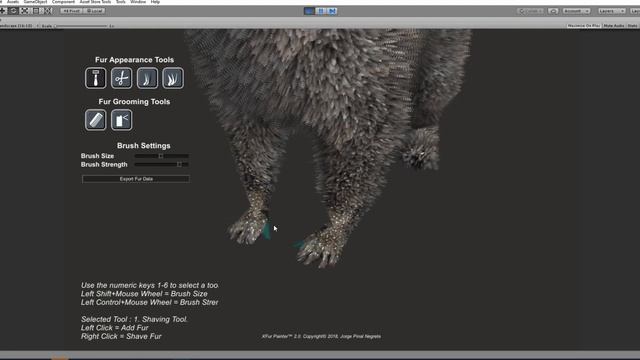Toggle the Local handle rotation button
Image resolution: width=640 pixels, height=360 pixels.
[95, 11]
